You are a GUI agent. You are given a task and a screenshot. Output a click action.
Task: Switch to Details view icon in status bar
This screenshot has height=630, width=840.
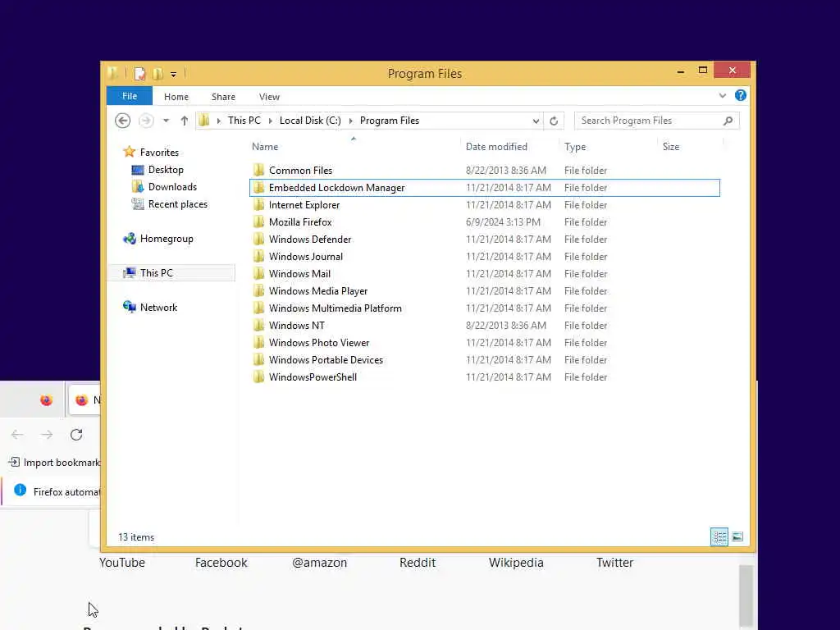(x=719, y=536)
